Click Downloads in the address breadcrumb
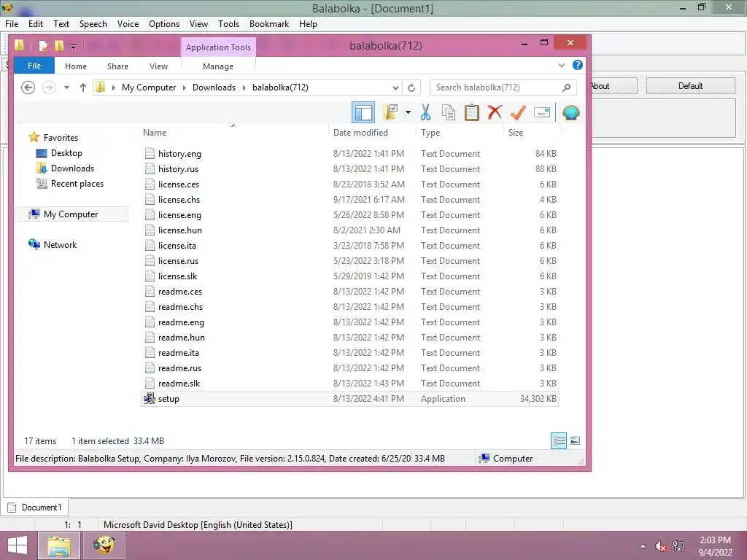This screenshot has width=747, height=560. [214, 87]
